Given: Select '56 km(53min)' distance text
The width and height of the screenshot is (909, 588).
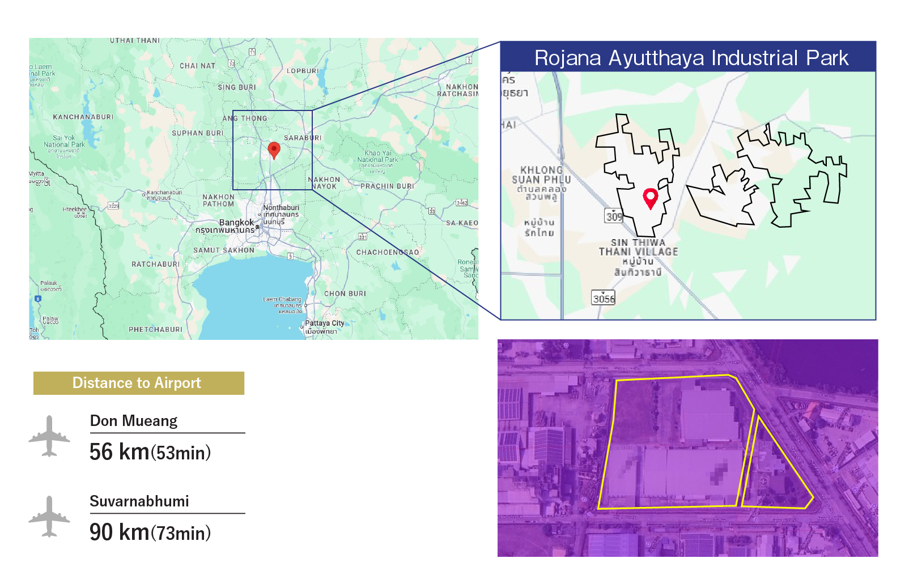Looking at the screenshot, I should (150, 452).
